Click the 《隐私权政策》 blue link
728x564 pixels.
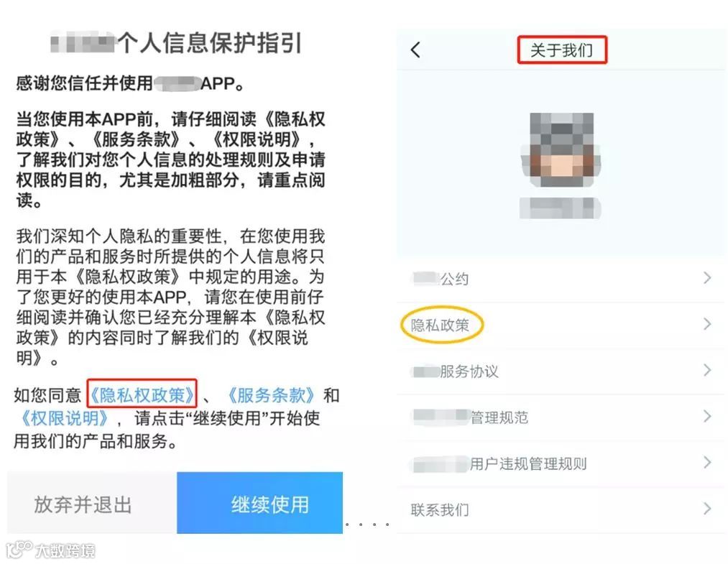(142, 395)
